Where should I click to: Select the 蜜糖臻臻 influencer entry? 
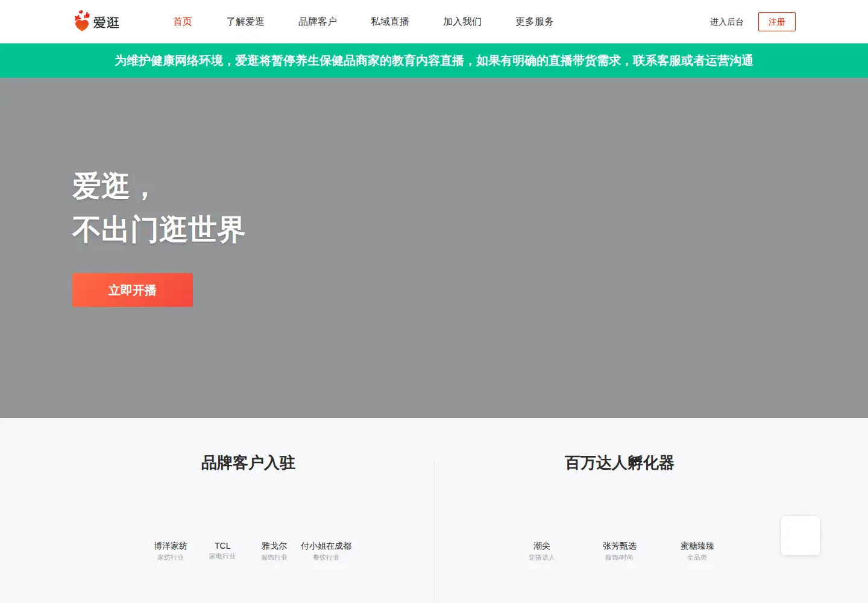[697, 551]
